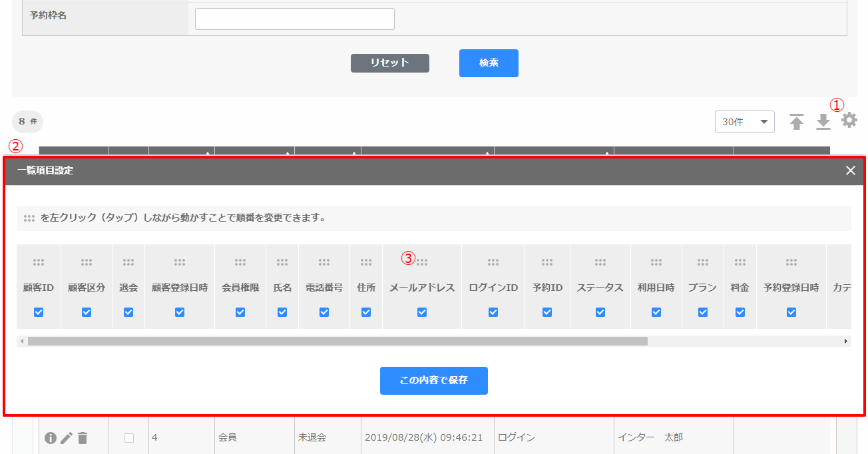Image resolution: width=868 pixels, height=454 pixels.
Task: Click the pencil edit icon in row
Action: point(67,437)
